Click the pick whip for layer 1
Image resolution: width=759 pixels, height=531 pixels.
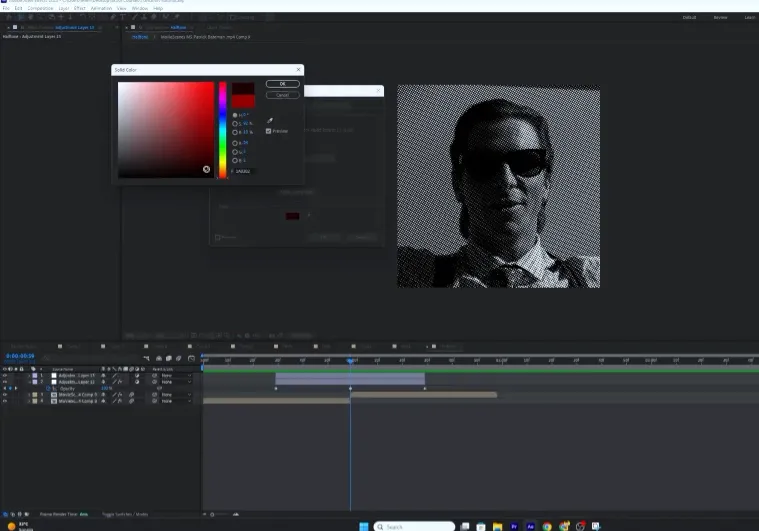coord(155,376)
